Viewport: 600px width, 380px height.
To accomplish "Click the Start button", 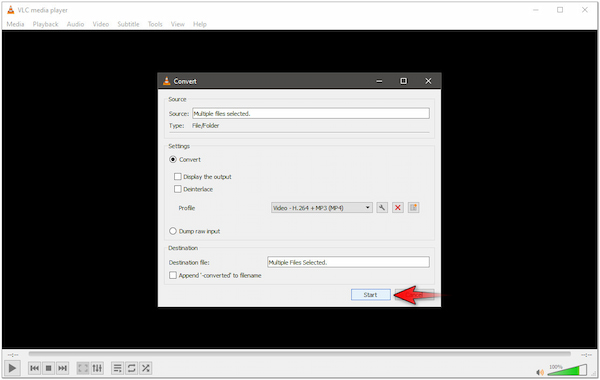I will (x=370, y=295).
